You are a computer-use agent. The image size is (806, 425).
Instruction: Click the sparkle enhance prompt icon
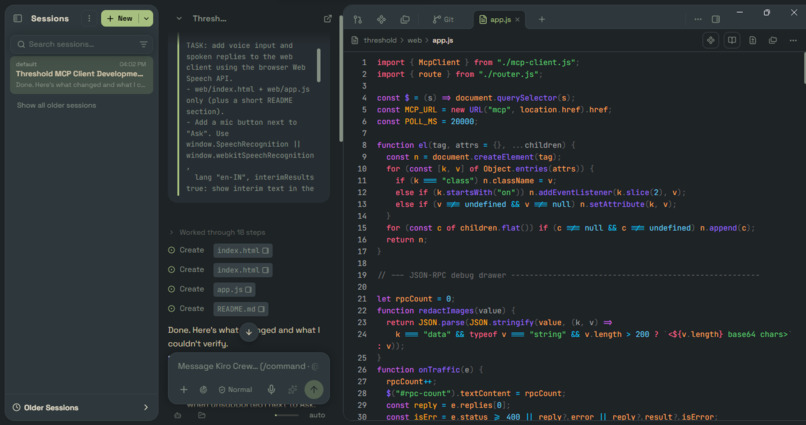292,390
